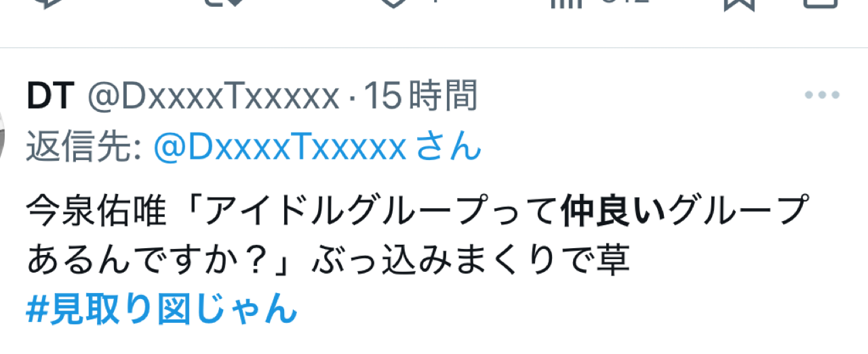Viewport: 868px width, 354px height.
Task: Tap the 返信先: label
Action: click(x=83, y=146)
